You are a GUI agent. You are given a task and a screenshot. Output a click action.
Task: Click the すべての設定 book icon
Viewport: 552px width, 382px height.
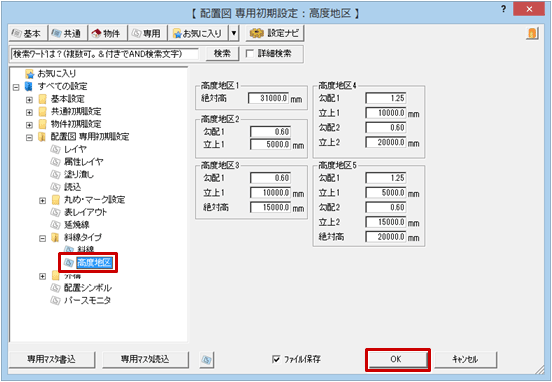(29, 87)
